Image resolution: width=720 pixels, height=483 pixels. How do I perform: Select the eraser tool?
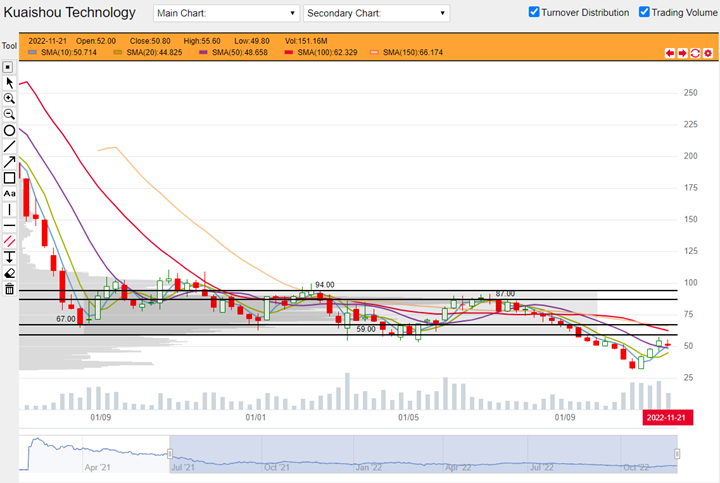point(9,273)
